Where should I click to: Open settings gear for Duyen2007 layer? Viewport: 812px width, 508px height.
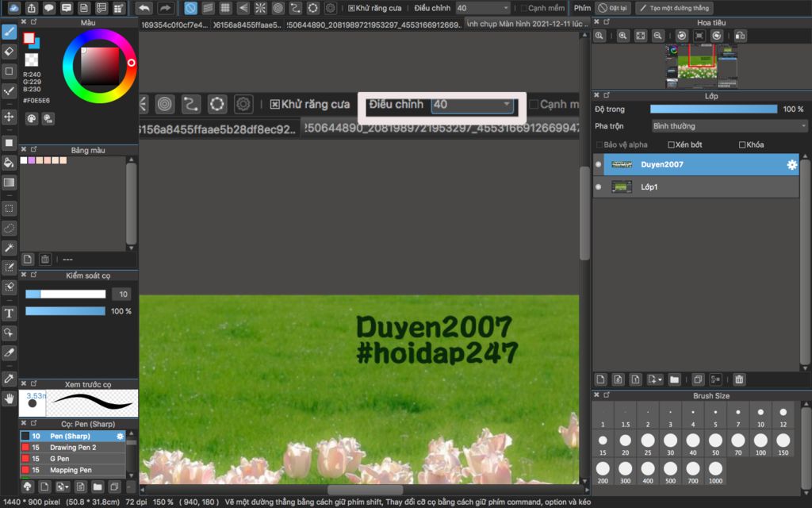click(791, 164)
